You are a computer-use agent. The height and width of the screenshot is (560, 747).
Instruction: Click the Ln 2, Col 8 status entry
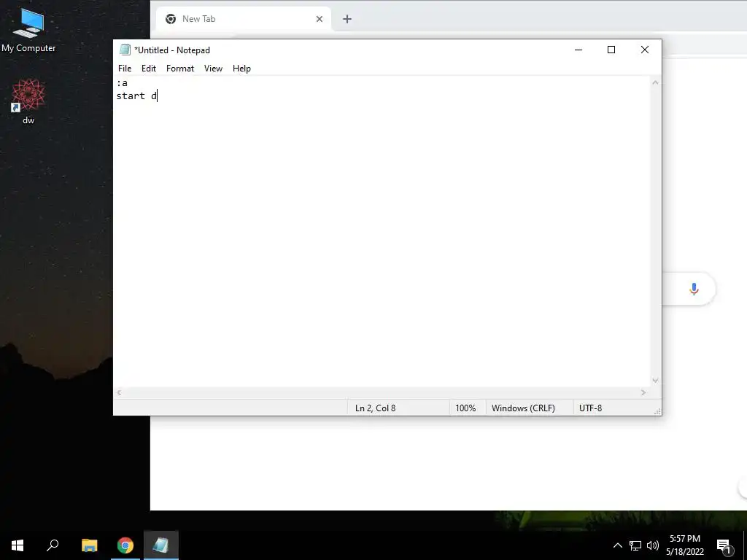tap(376, 408)
